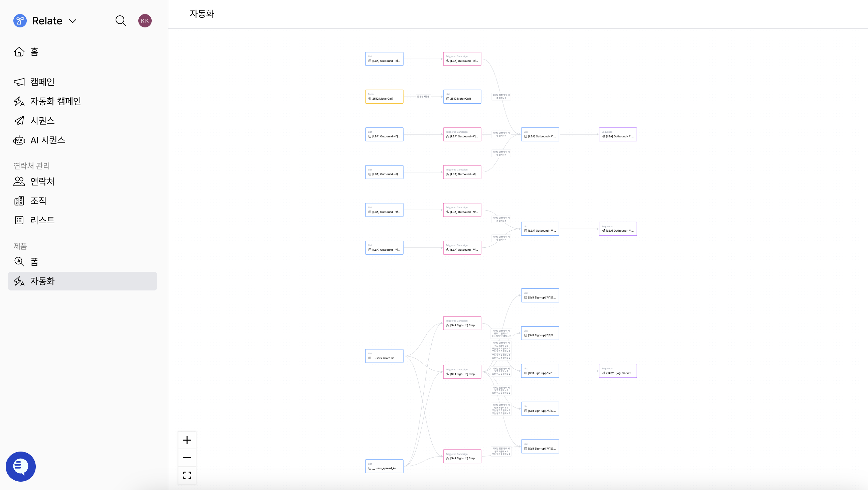This screenshot has width=868, height=490.
Task: Open 시퀀스 via the paper-plane icon
Action: (19, 120)
